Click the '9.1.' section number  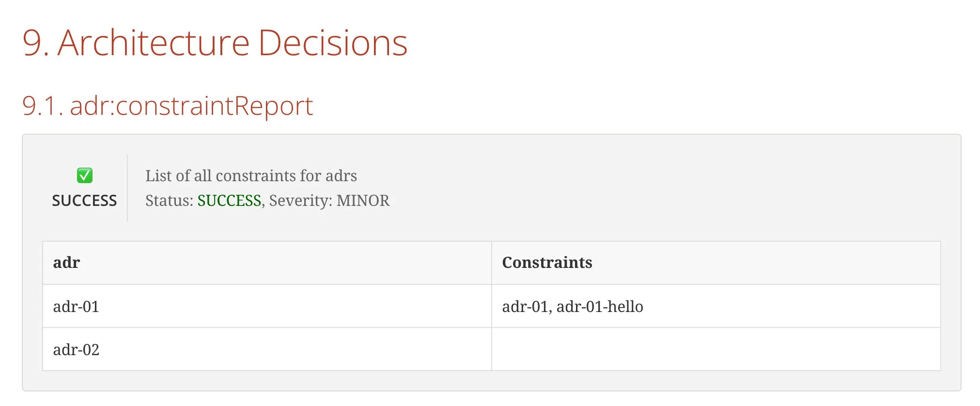point(43,106)
